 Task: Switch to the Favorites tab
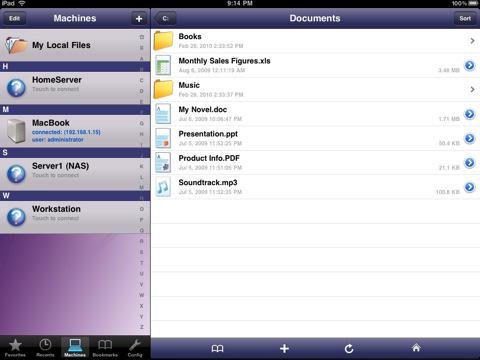point(15,348)
